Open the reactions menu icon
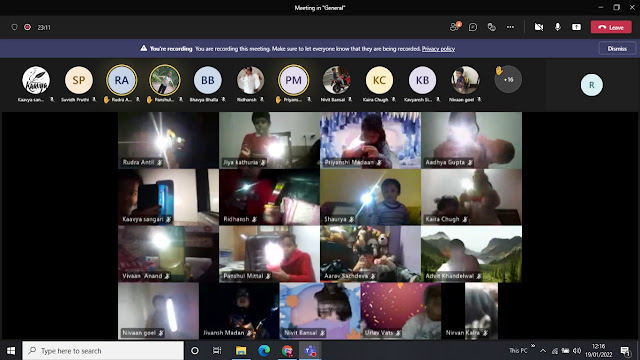This screenshot has height=360, width=640. coord(491,27)
